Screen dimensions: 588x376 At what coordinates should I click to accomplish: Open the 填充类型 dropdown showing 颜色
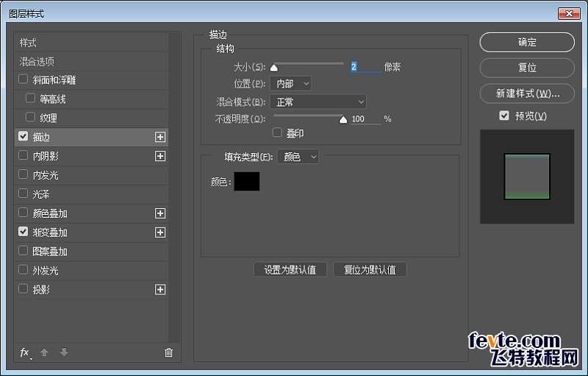[298, 157]
